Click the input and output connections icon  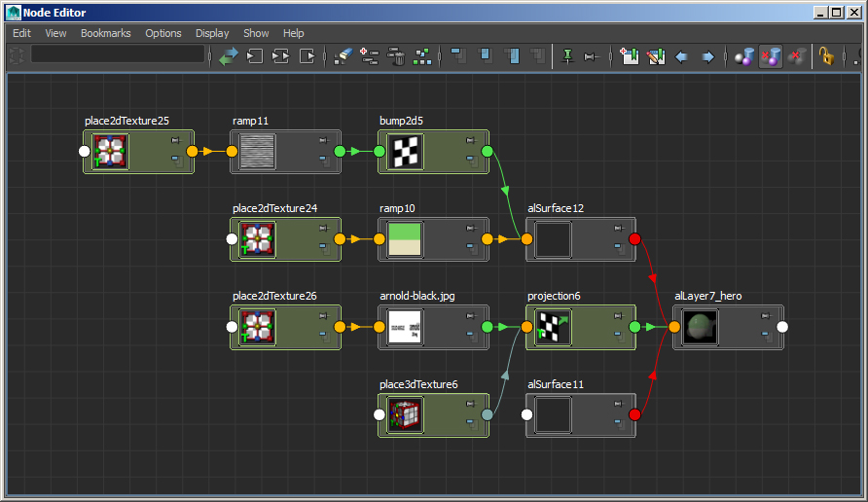[x=280, y=56]
